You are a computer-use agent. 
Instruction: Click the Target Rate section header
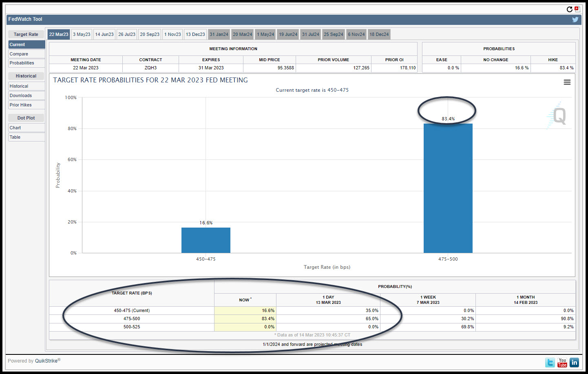click(x=26, y=34)
